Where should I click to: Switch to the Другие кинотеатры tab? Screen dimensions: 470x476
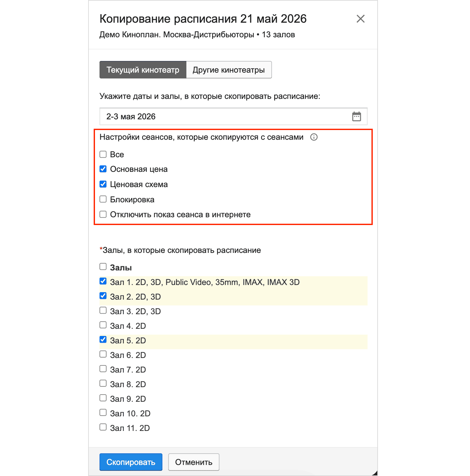229,70
